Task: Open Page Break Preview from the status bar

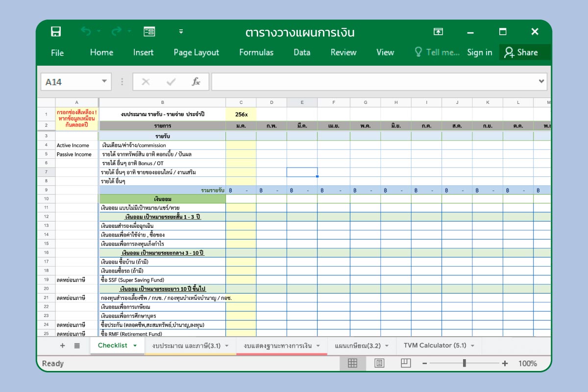Action: tap(405, 363)
